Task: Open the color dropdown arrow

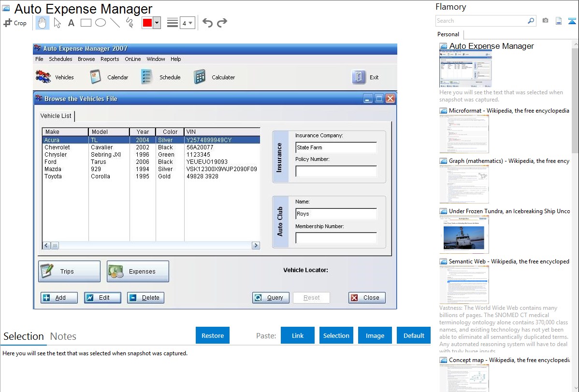Action: (157, 23)
